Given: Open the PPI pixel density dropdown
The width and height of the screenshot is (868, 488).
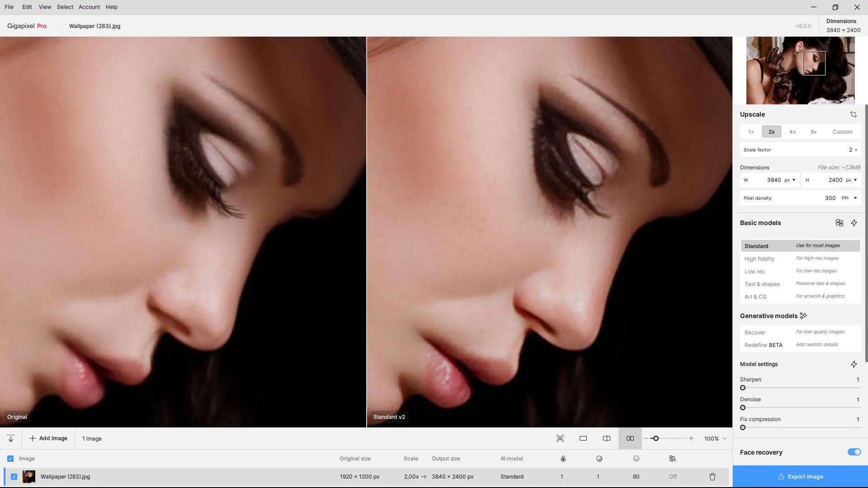Looking at the screenshot, I should pyautogui.click(x=849, y=198).
